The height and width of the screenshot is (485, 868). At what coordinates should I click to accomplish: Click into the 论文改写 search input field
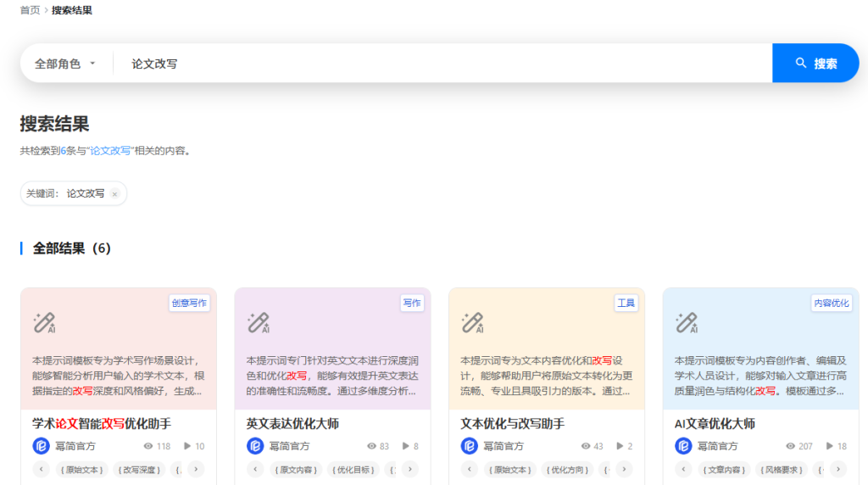442,64
